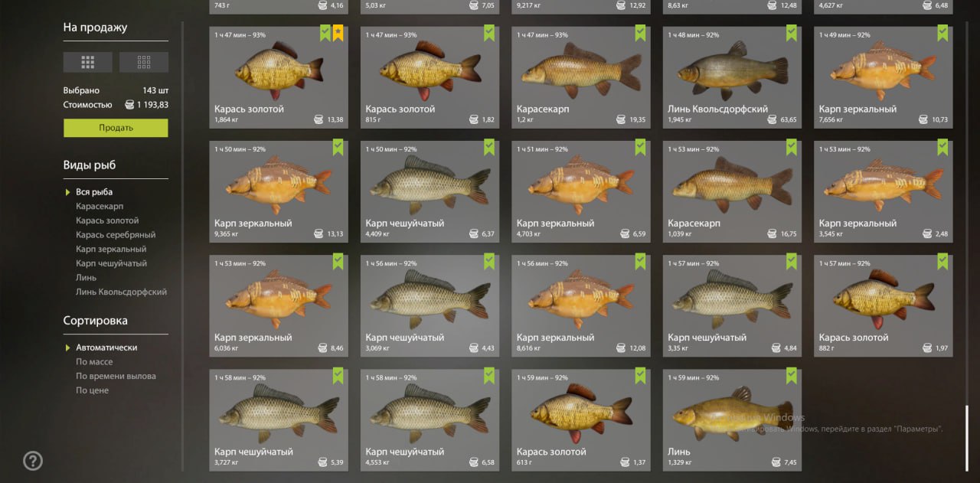The width and height of the screenshot is (980, 483).
Task: Open the help question mark icon
Action: pos(33,461)
